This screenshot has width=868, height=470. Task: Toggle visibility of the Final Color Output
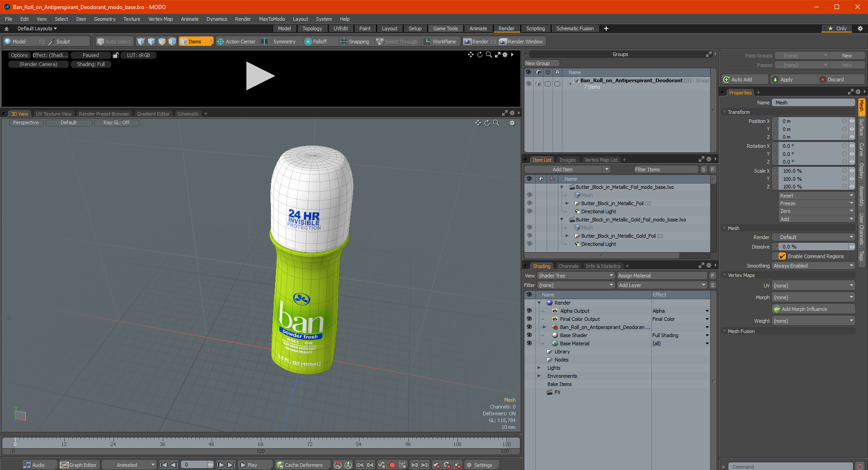tap(529, 319)
